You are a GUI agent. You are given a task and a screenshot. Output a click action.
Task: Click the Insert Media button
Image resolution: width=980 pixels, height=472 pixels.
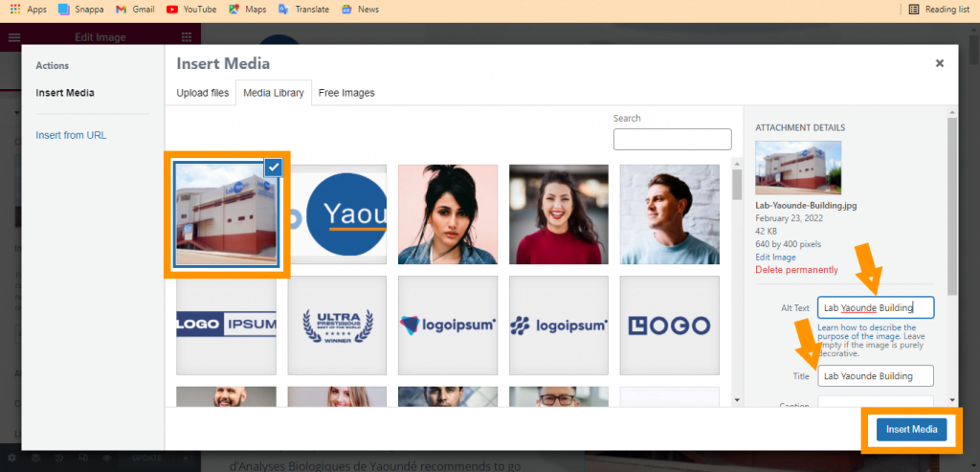coord(911,430)
